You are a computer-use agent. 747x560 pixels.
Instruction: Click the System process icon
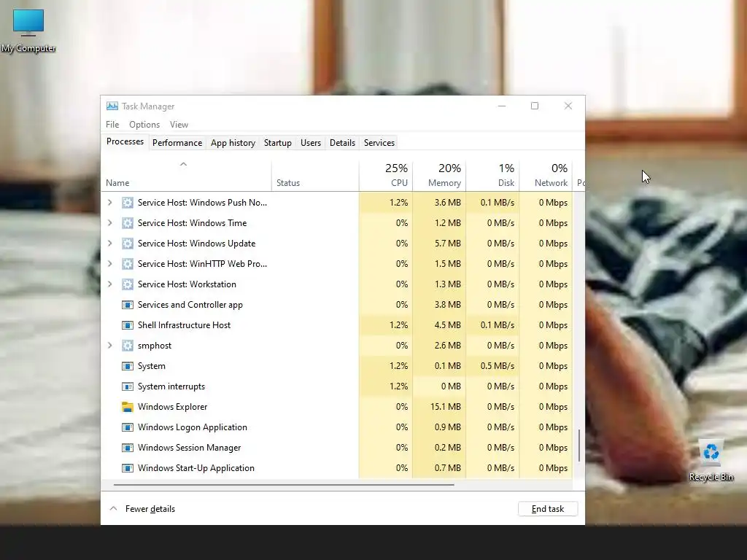point(127,366)
